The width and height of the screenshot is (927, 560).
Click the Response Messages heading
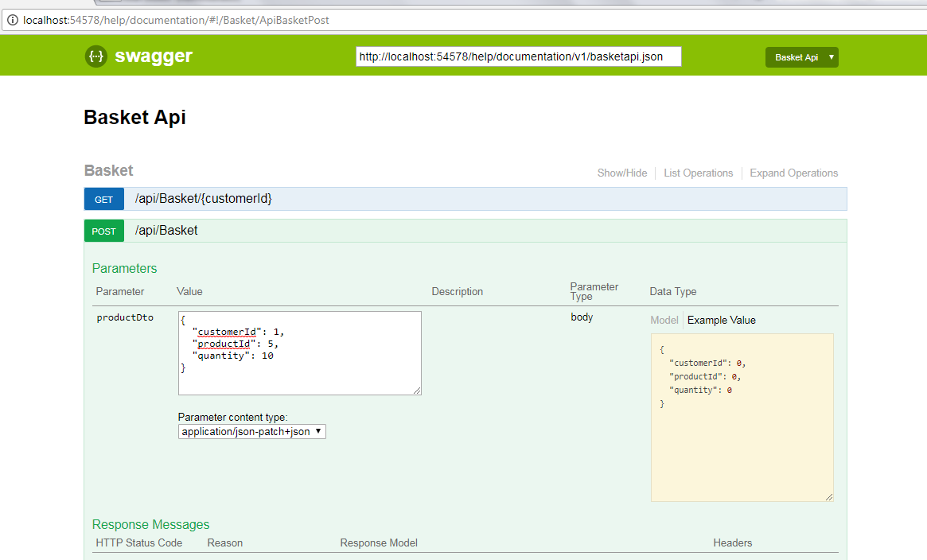(x=150, y=524)
